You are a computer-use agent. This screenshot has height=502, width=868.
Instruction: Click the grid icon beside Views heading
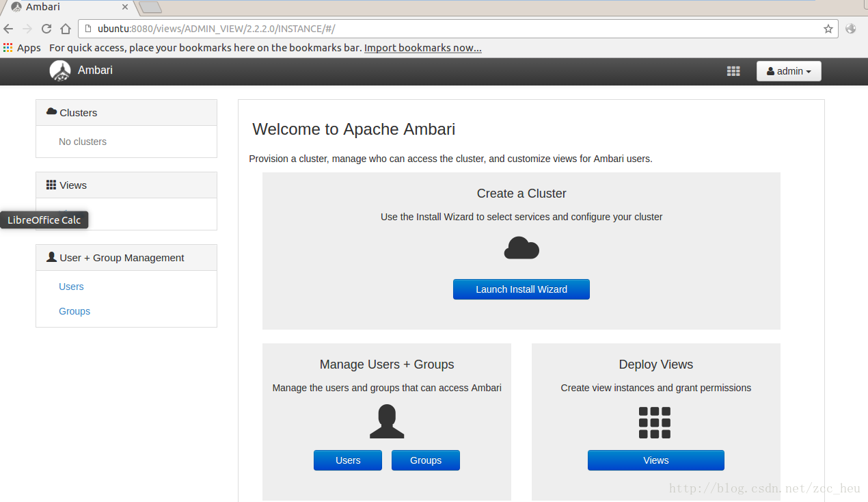point(51,185)
